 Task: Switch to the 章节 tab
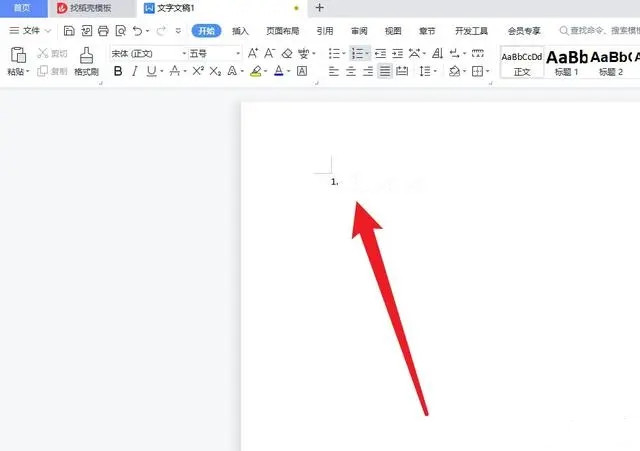427,31
